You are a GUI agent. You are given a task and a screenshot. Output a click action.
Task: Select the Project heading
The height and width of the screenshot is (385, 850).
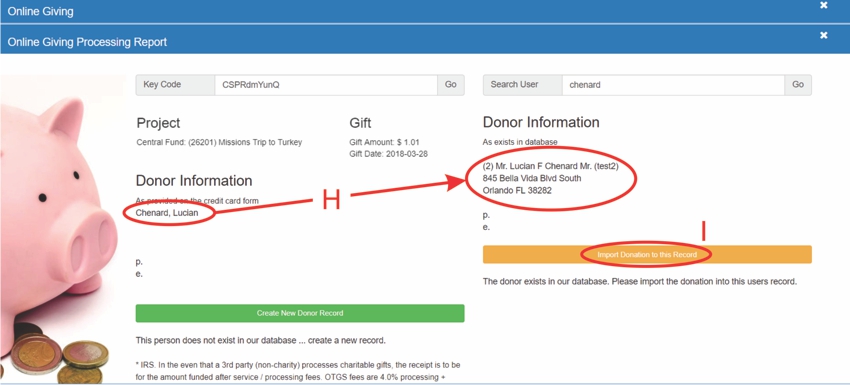(x=158, y=123)
